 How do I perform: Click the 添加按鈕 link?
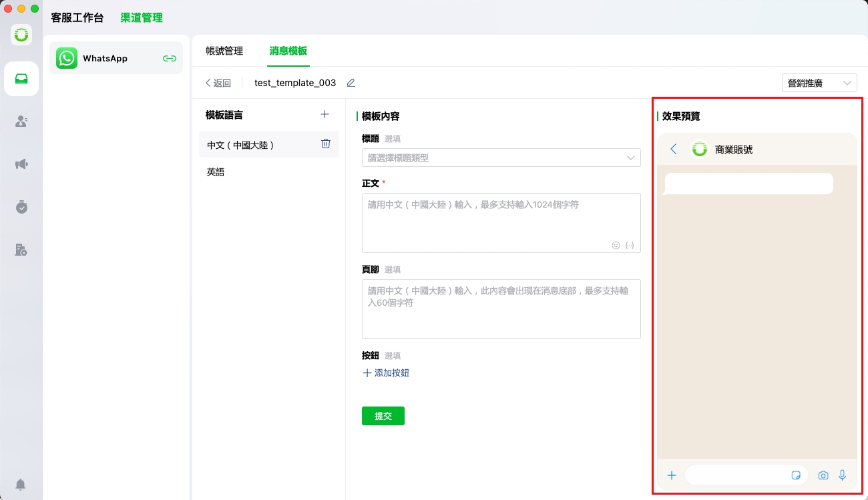tap(386, 373)
